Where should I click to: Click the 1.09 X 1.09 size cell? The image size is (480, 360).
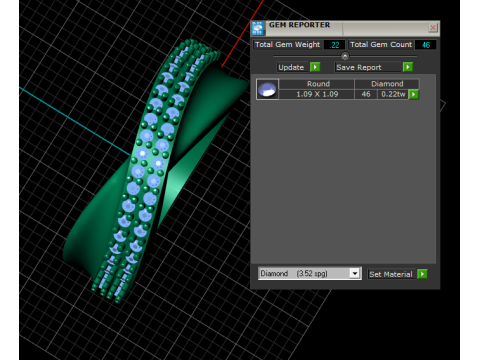(316, 94)
